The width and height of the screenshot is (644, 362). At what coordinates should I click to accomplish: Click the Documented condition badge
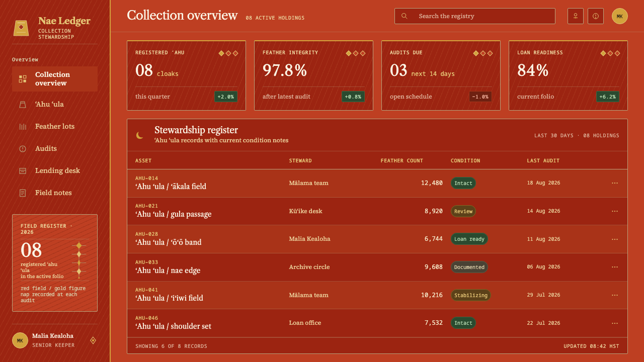[469, 267]
